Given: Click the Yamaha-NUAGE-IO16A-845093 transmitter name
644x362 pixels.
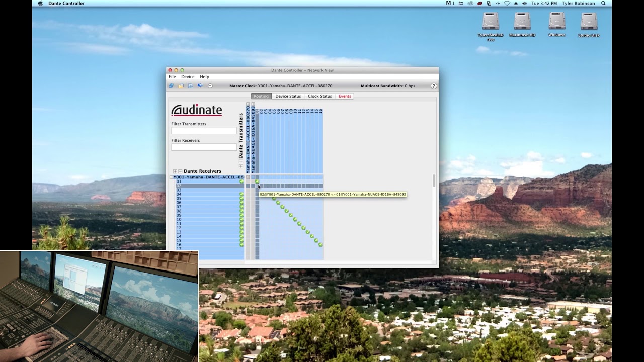Looking at the screenshot, I should click(253, 140).
